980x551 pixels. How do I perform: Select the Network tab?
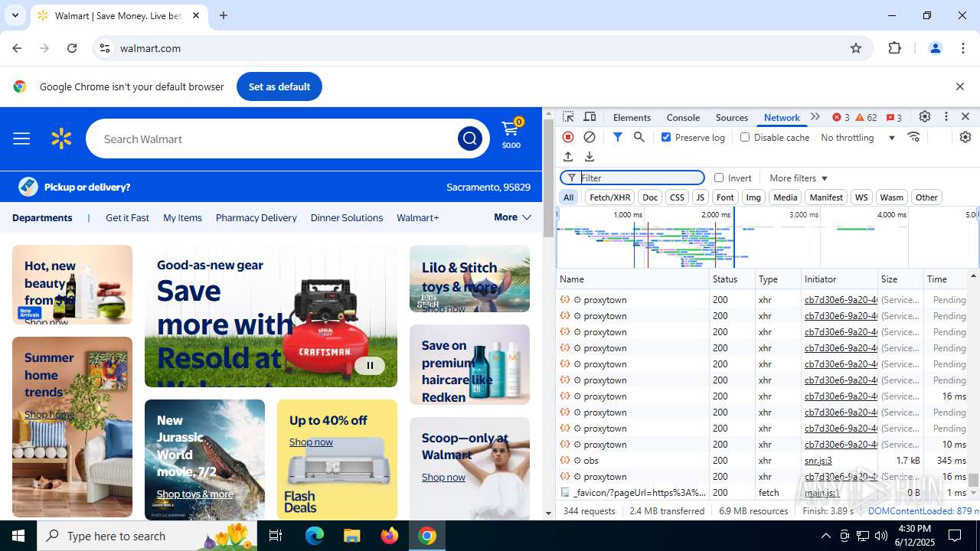point(782,117)
